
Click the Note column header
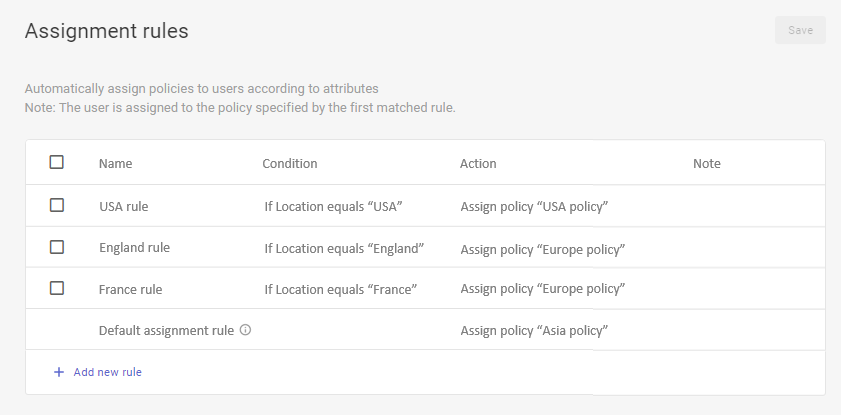(706, 163)
